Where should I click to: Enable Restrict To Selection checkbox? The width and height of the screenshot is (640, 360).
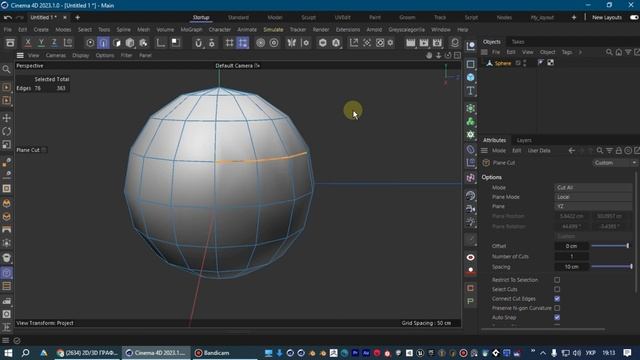tap(557, 280)
